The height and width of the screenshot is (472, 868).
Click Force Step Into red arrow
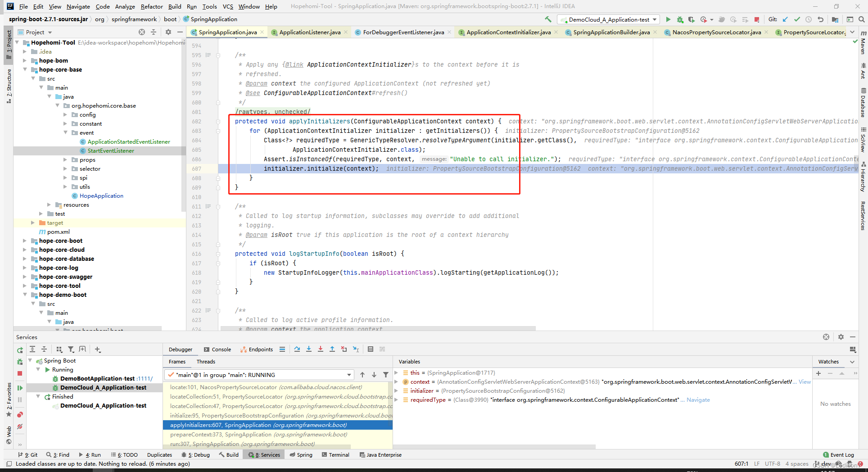[321, 349]
